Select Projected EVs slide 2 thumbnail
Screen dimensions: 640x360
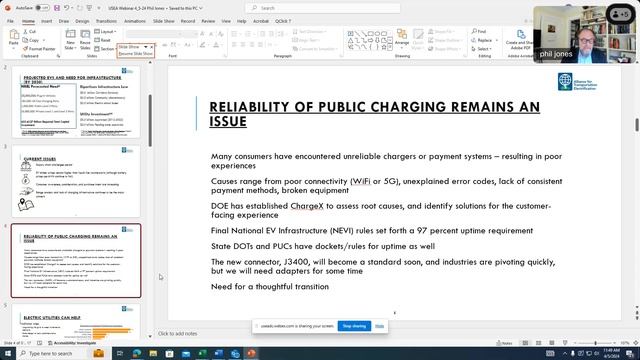(x=76, y=102)
